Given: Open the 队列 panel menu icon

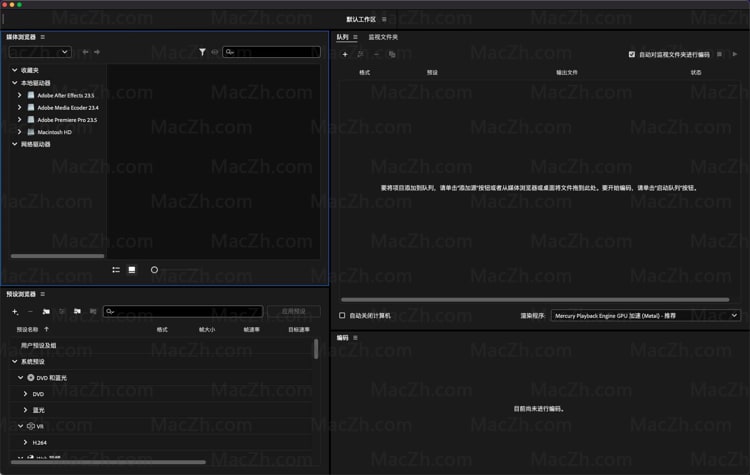Looking at the screenshot, I should point(355,37).
